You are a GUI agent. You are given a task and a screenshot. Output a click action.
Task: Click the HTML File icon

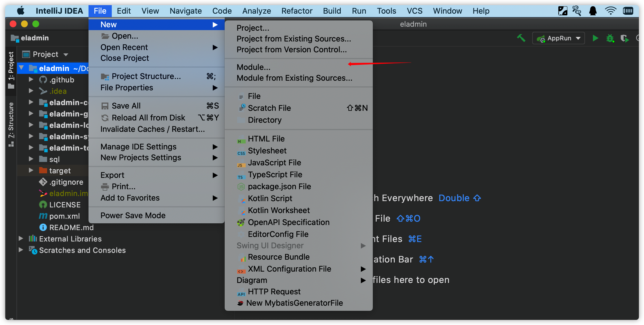pos(241,139)
